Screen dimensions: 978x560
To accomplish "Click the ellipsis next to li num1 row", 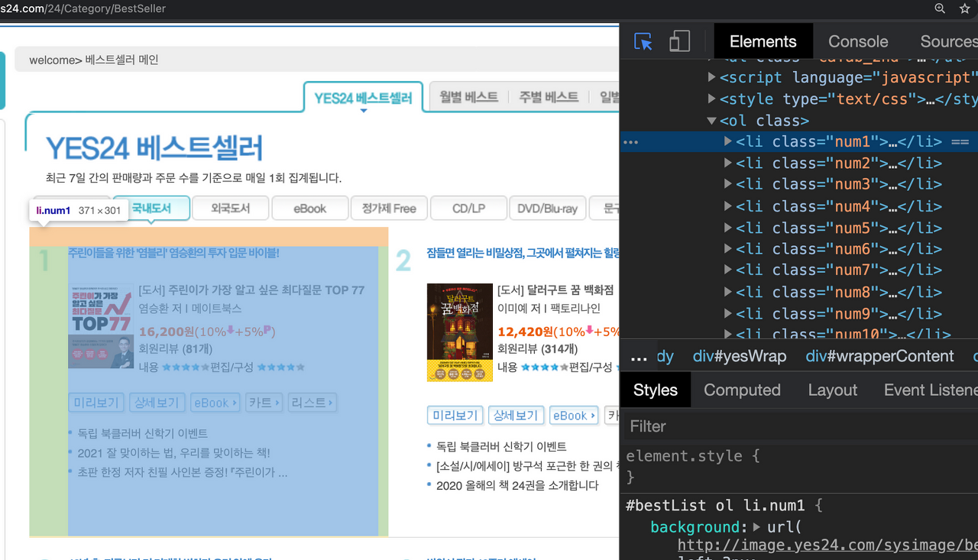I will tap(630, 141).
